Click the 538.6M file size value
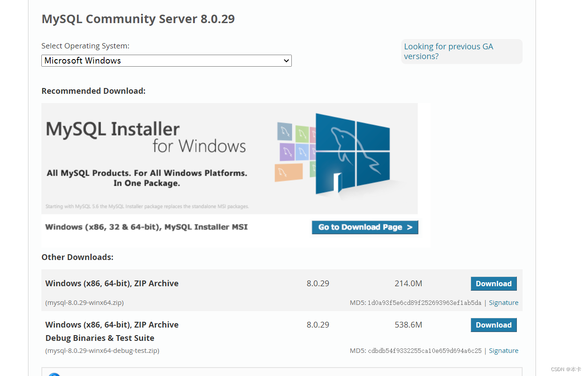Viewport: 588px width, 376px height. 408,325
